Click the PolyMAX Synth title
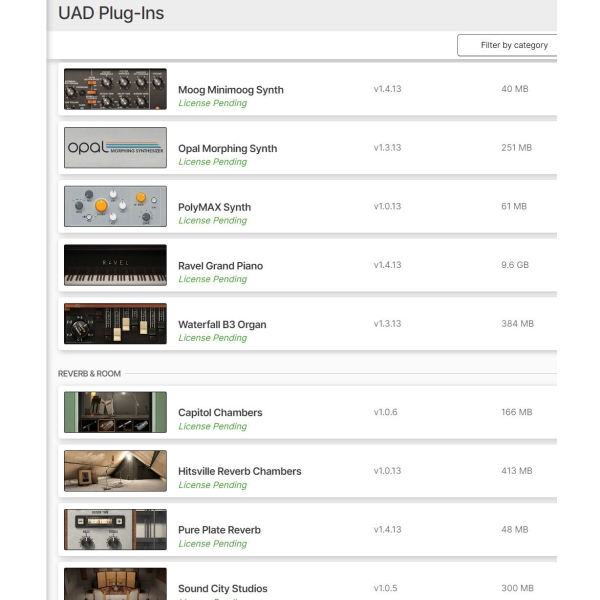This screenshot has width=600, height=600. click(214, 207)
